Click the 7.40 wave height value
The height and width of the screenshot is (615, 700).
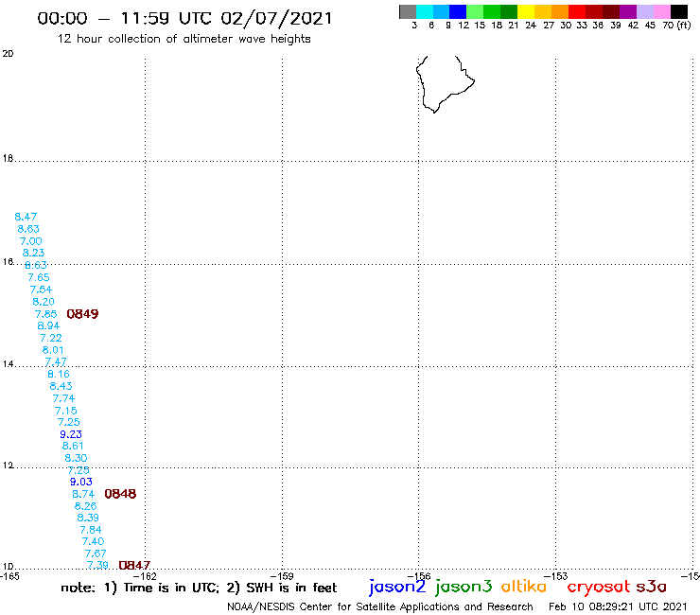[93, 541]
